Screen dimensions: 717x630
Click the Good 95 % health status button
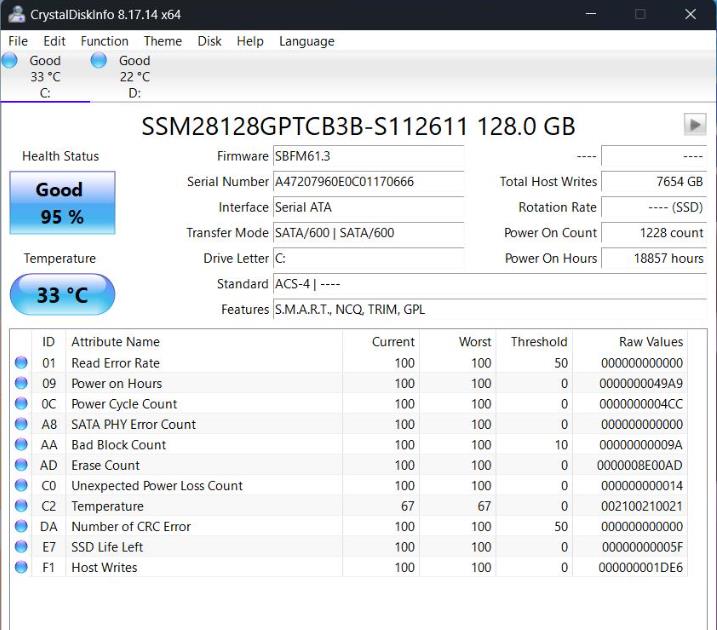62,203
